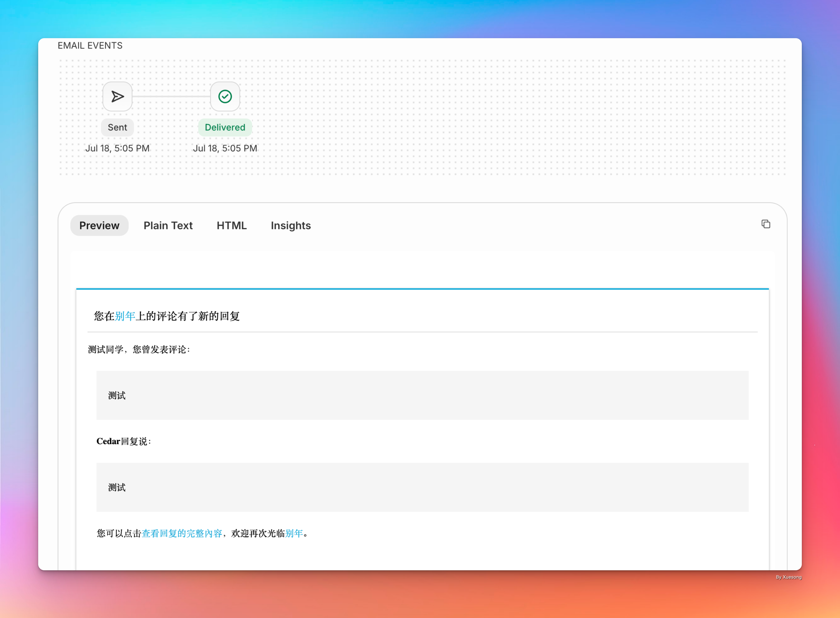Click the timestamp under the Sent badge
This screenshot has height=618, width=840.
(117, 148)
